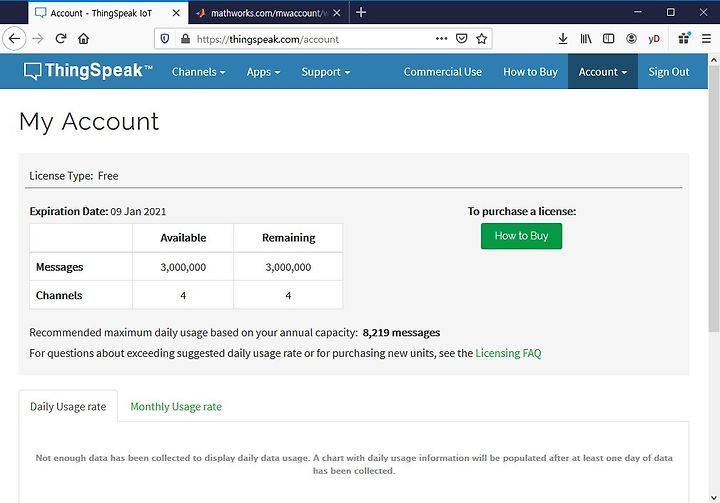Switch to Monthly Usage rate tab

176,407
